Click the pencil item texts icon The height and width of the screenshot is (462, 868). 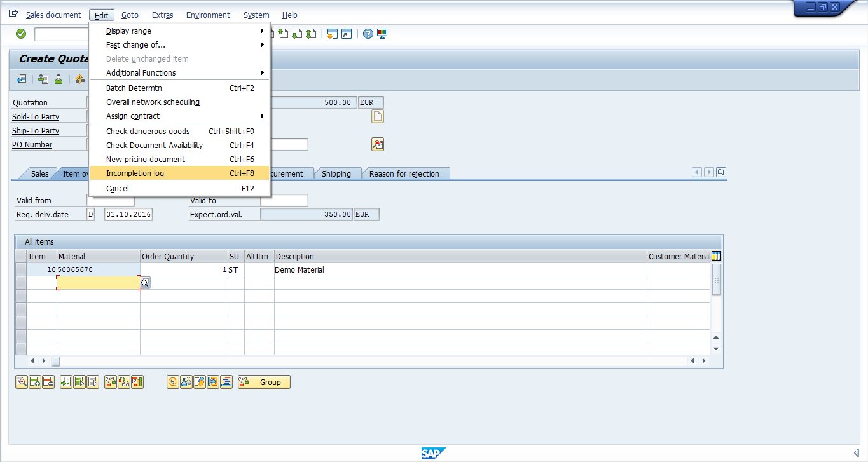tap(200, 382)
